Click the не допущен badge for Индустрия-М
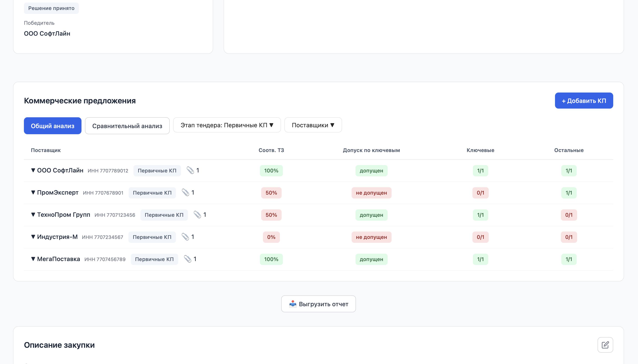This screenshot has width=638, height=364. [371, 237]
